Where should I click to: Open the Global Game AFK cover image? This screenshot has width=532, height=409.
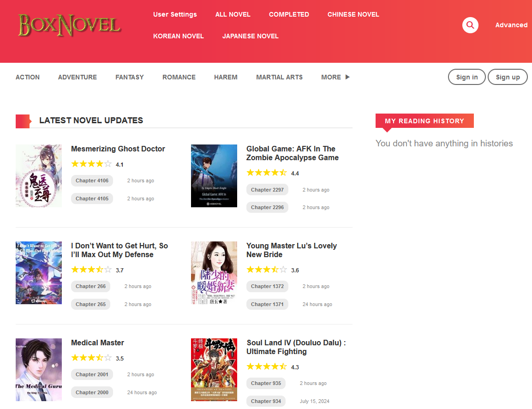(x=214, y=175)
